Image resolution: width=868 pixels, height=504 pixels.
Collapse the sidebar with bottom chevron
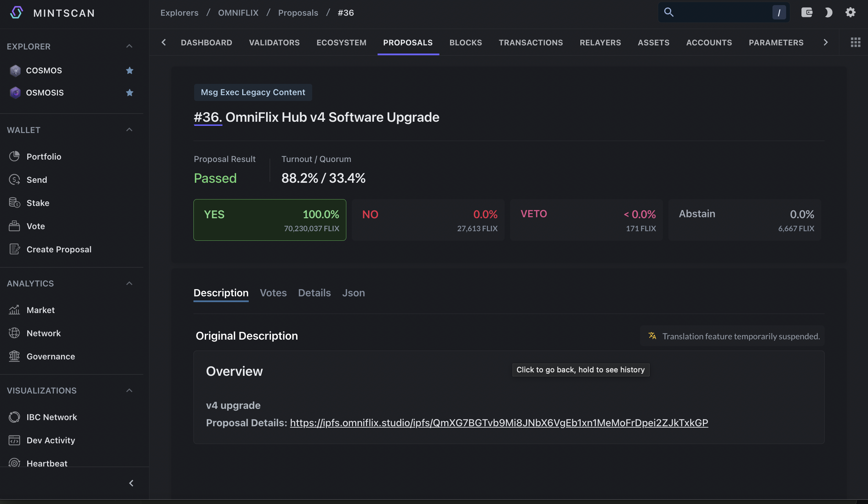click(131, 483)
